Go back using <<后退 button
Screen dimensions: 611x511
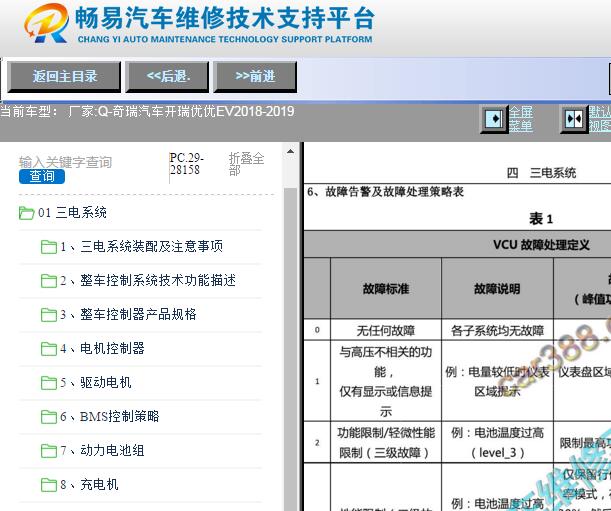168,76
